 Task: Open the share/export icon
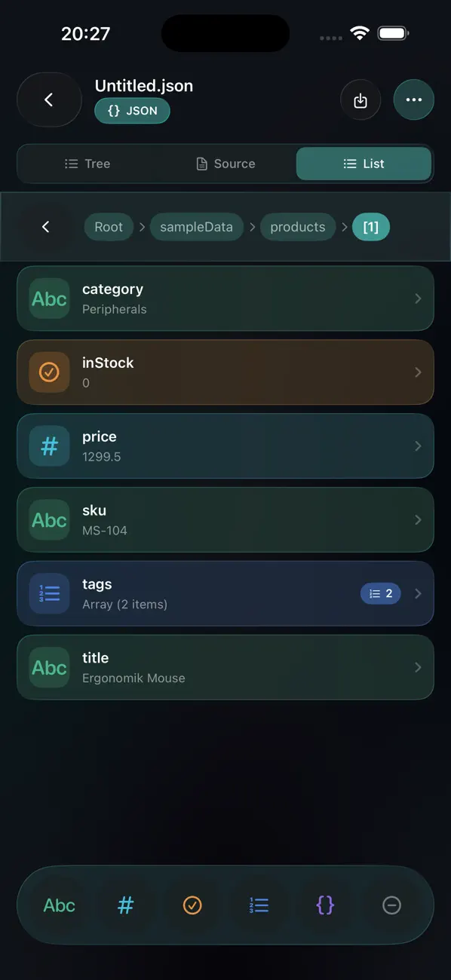[x=360, y=100]
